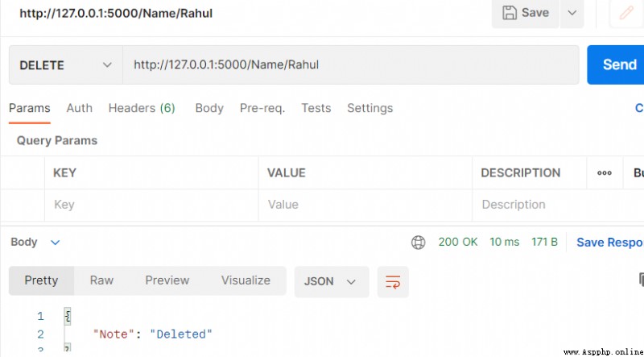Toggle the wrap lines icon
Screen dimensions: 644x357
393,282
